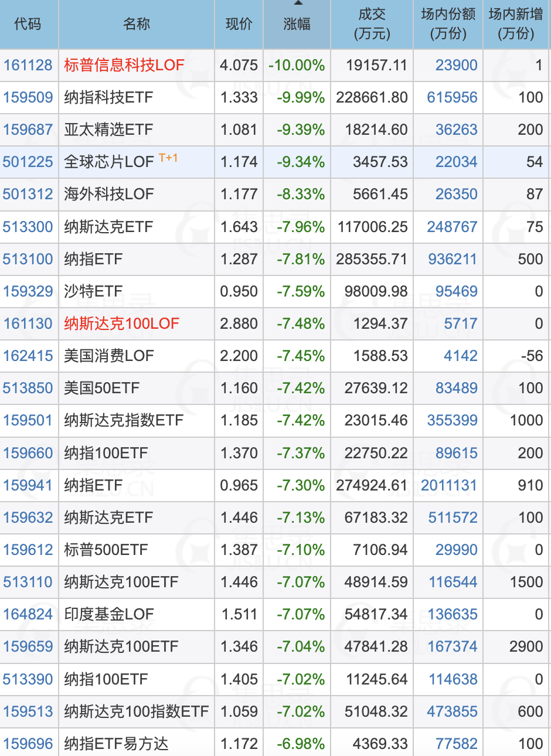The width and height of the screenshot is (551, 756).
Task: Open fund code 513100 link
Action: tap(28, 259)
